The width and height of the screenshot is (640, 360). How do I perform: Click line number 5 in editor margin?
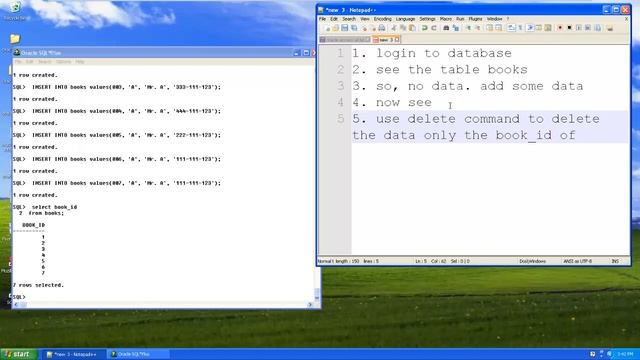point(340,119)
